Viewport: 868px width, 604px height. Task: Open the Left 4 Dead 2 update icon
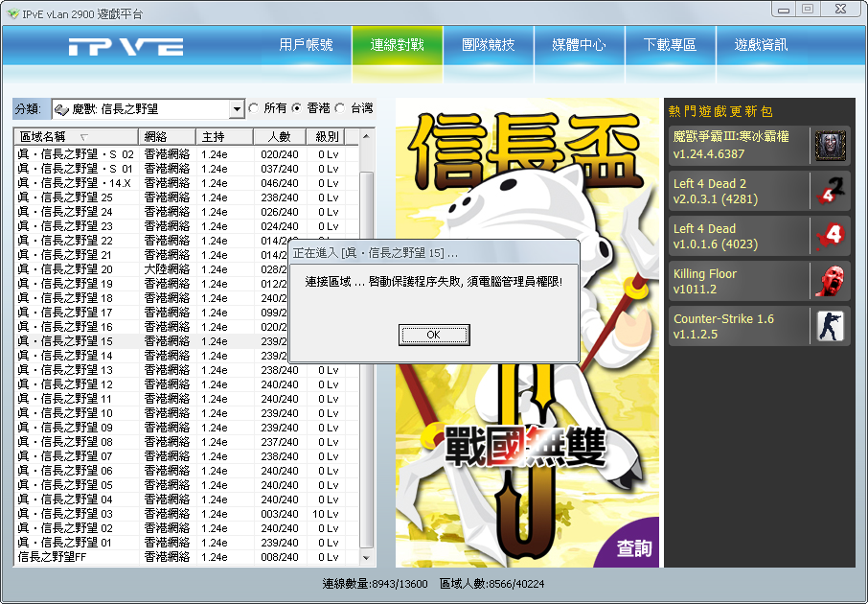(x=831, y=191)
